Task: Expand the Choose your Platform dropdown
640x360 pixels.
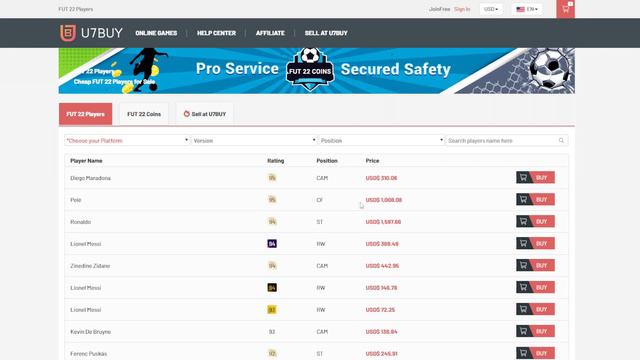Action: (x=127, y=140)
